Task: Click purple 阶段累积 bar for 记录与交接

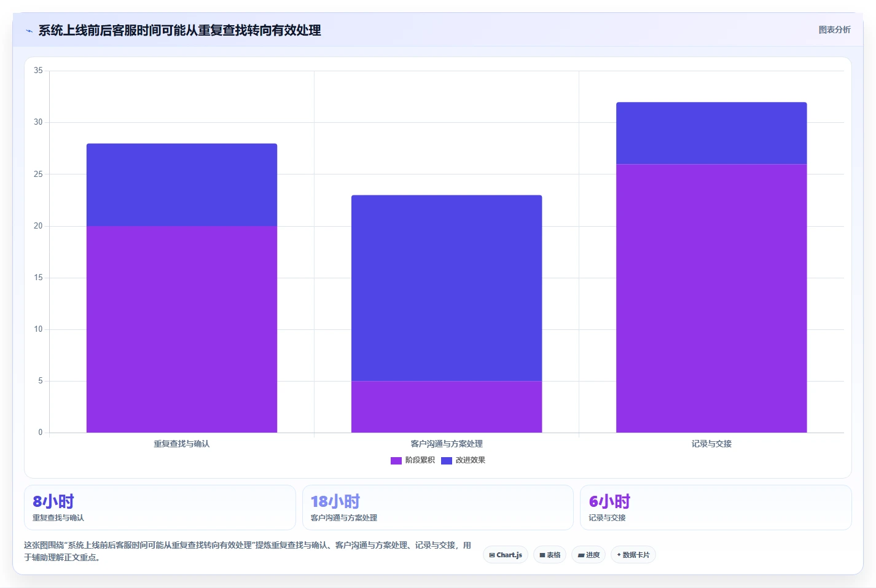Action: click(x=711, y=299)
